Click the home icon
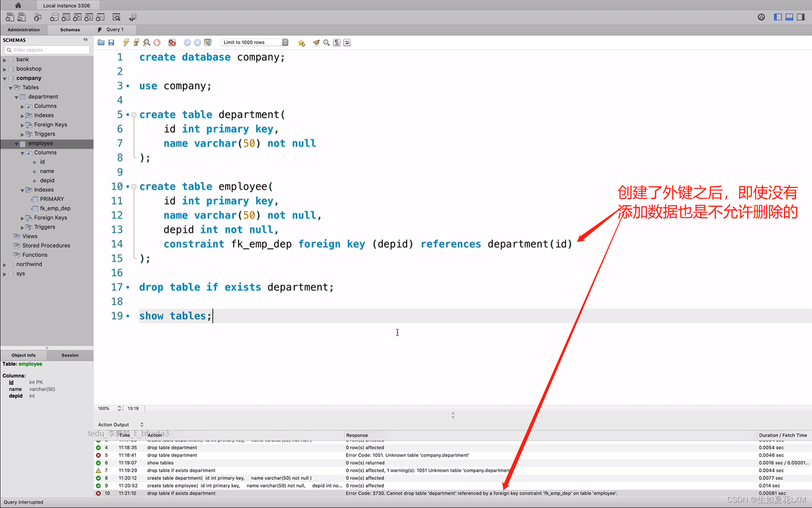The width and height of the screenshot is (812, 508). point(18,5)
